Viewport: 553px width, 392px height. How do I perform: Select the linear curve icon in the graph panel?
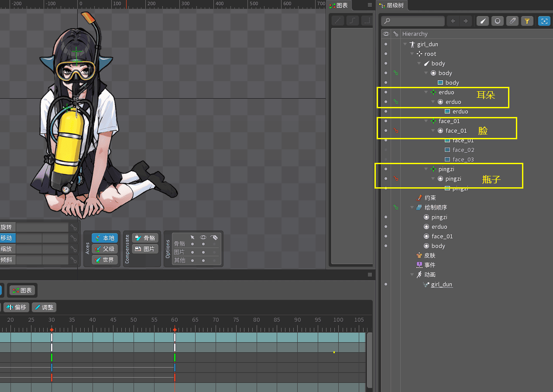tap(338, 21)
